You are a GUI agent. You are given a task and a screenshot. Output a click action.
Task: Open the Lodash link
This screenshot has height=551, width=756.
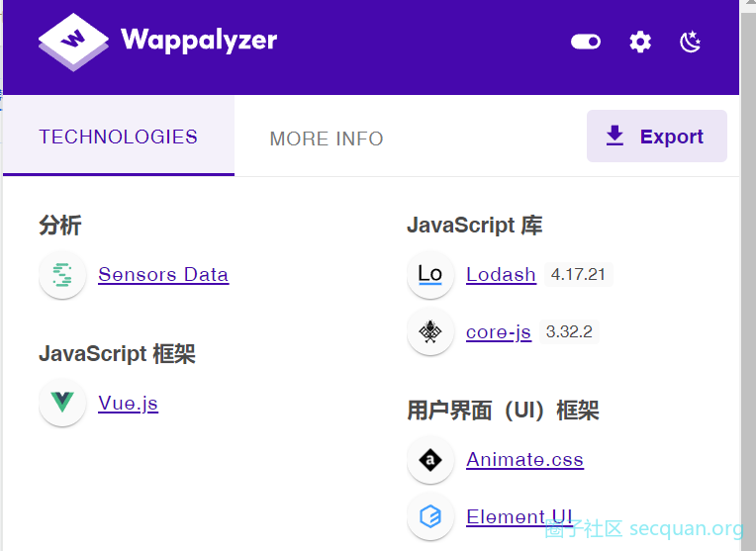501,275
